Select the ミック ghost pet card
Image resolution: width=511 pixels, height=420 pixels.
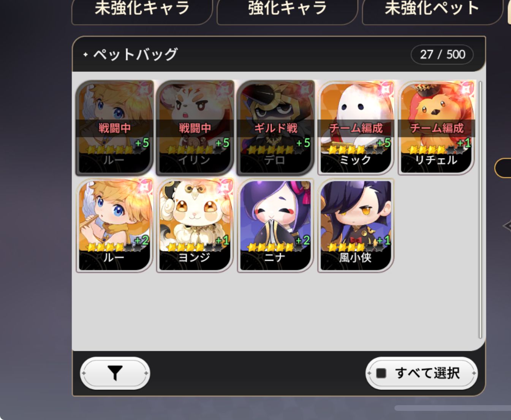(x=356, y=128)
